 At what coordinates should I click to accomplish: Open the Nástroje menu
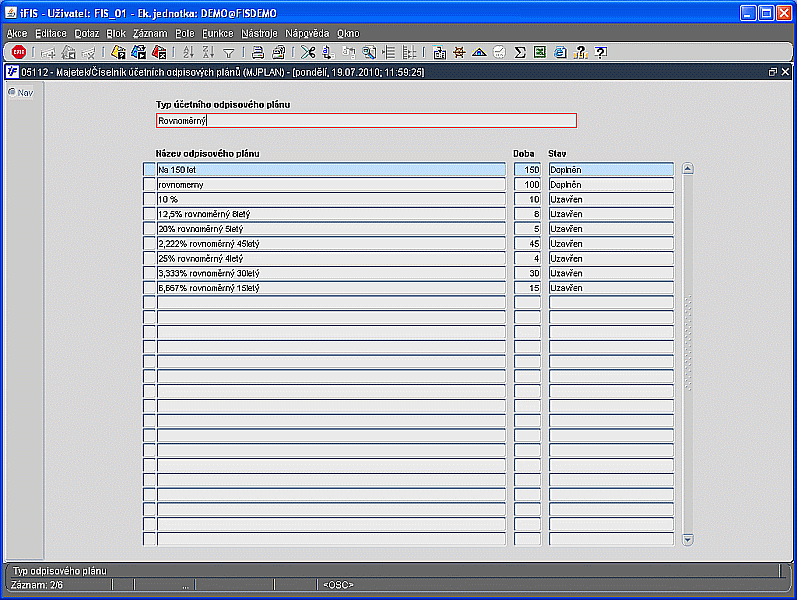[259, 33]
